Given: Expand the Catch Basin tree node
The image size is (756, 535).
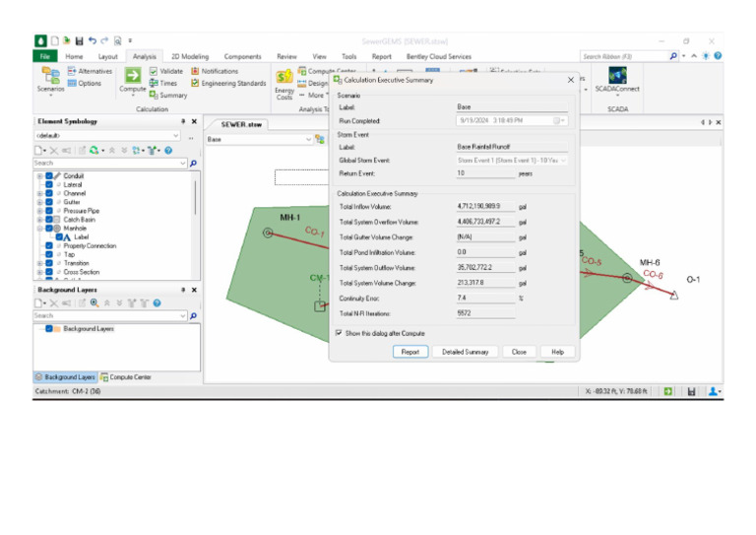Looking at the screenshot, I should coord(40,220).
